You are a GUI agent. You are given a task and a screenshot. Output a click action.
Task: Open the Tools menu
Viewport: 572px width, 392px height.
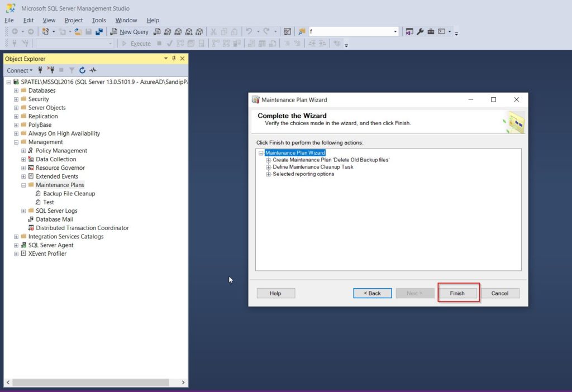(99, 20)
